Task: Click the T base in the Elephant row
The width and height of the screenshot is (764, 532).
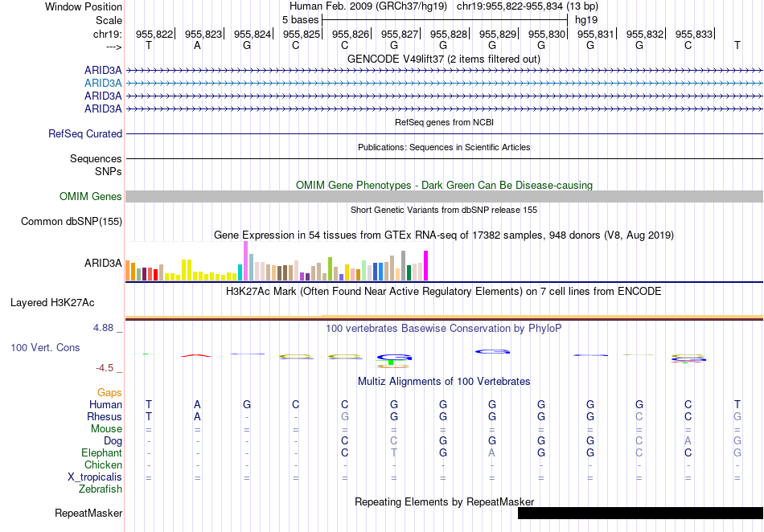Action: (x=394, y=452)
